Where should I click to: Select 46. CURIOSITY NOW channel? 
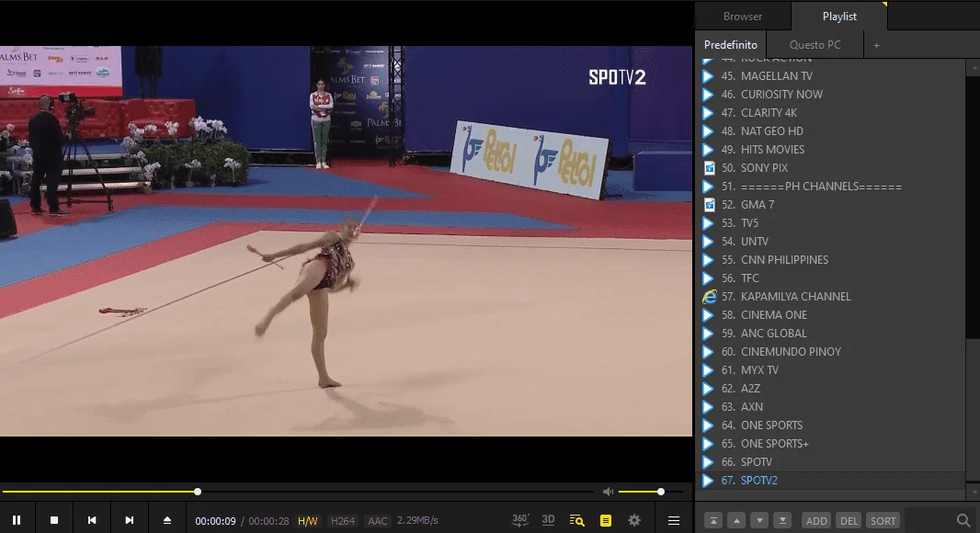click(x=830, y=95)
